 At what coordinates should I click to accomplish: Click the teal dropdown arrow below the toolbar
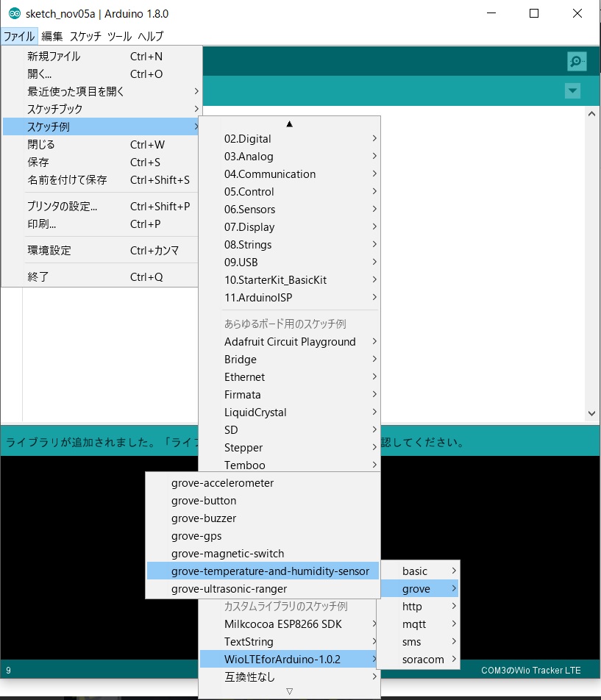[x=572, y=91]
